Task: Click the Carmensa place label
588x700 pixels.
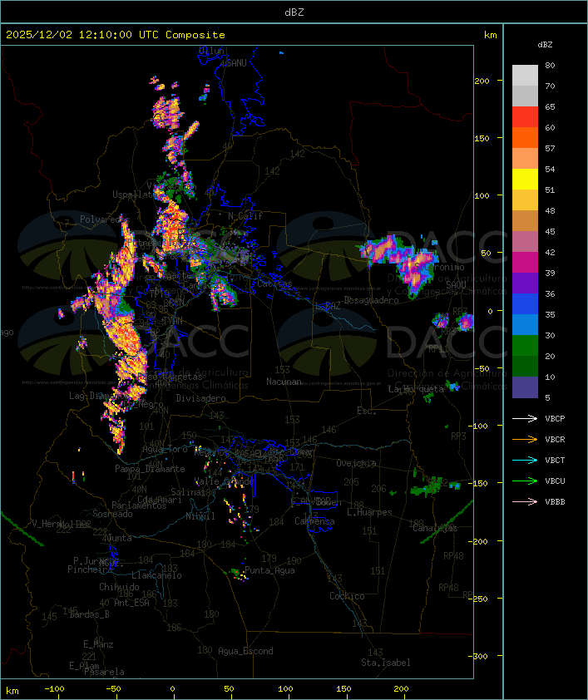Action: (x=314, y=521)
